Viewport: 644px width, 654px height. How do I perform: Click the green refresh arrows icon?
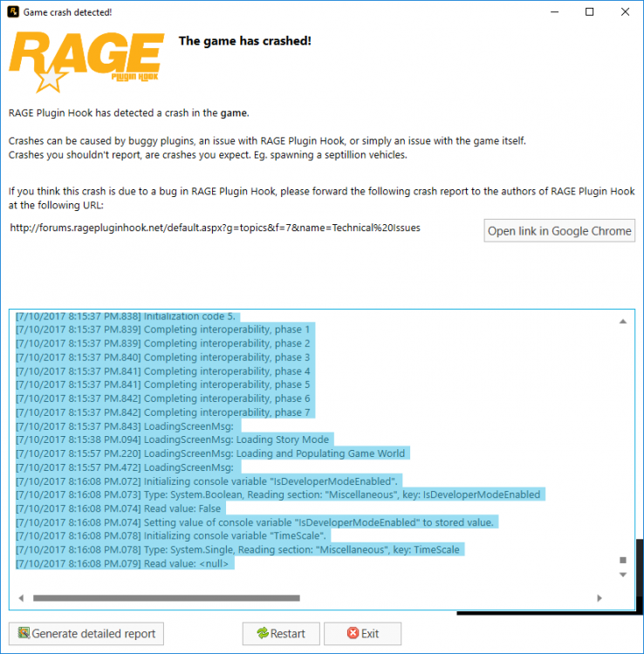click(263, 633)
